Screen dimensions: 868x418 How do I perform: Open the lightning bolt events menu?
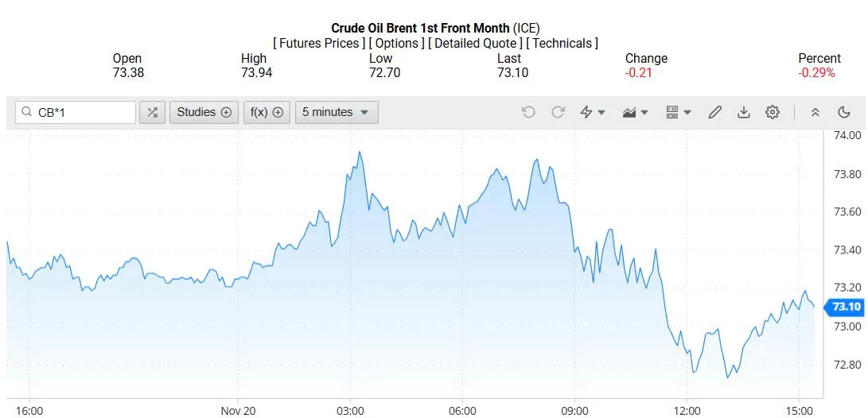click(x=592, y=113)
